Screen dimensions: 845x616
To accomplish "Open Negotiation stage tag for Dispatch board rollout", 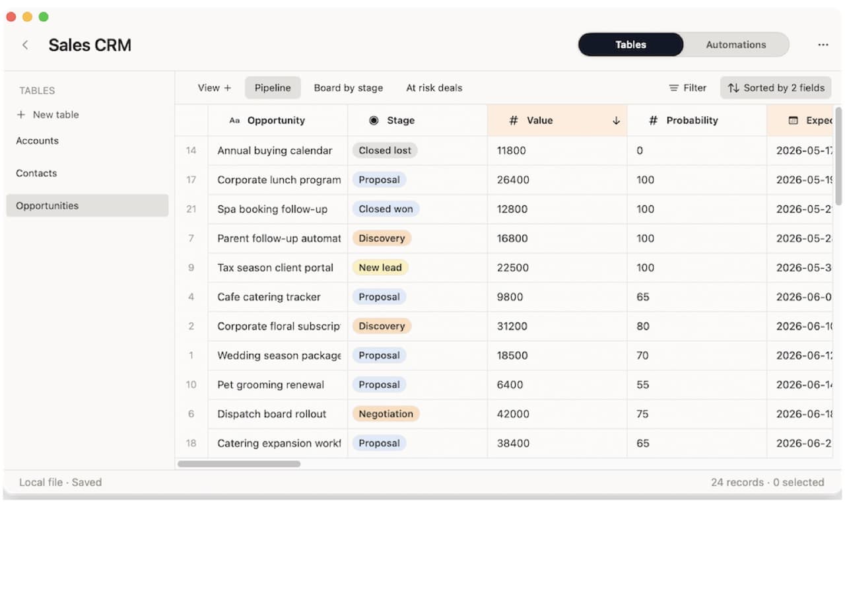I will [386, 414].
